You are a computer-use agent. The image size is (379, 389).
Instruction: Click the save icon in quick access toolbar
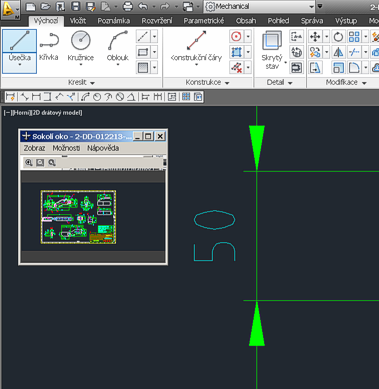point(76,7)
